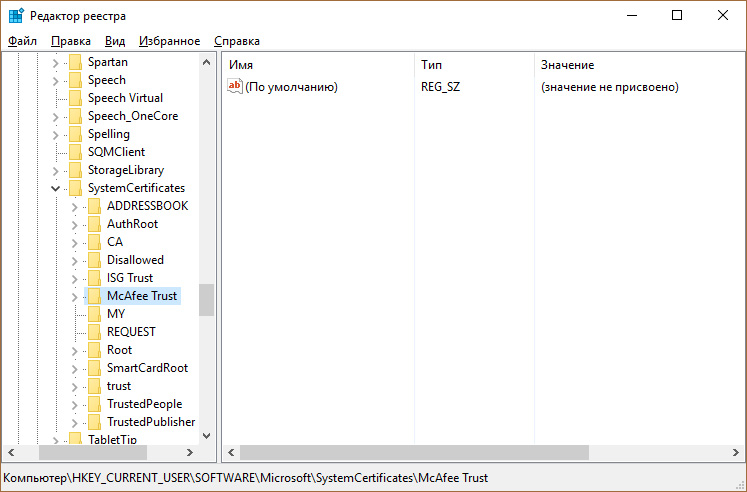Open the Правка menu
The image size is (747, 492).
(x=71, y=41)
